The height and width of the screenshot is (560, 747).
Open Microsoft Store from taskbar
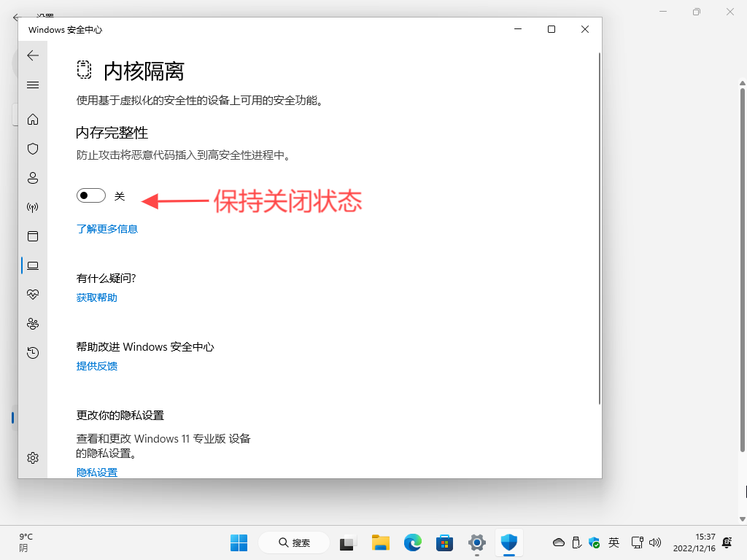pyautogui.click(x=444, y=542)
